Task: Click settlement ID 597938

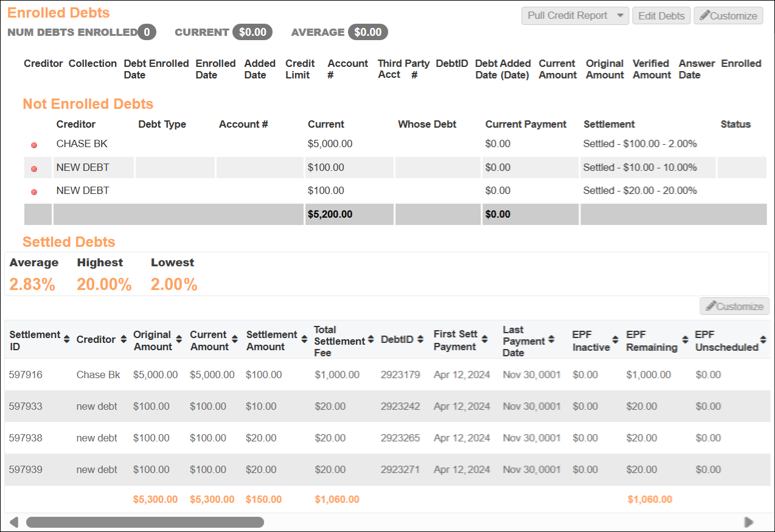Action: coord(26,438)
